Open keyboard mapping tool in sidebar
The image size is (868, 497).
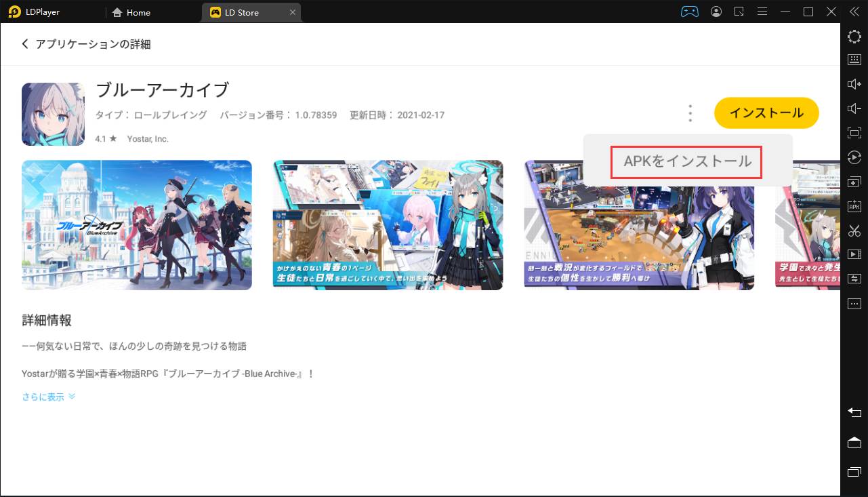click(854, 60)
